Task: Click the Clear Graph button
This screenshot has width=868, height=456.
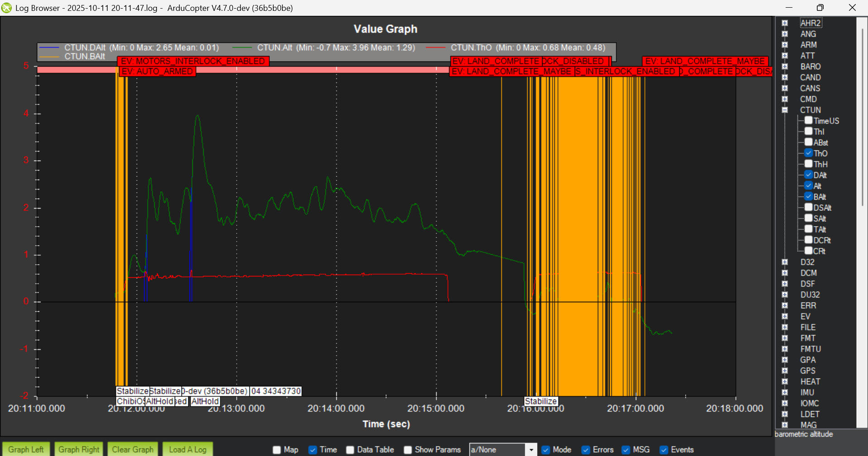Action: tap(133, 449)
